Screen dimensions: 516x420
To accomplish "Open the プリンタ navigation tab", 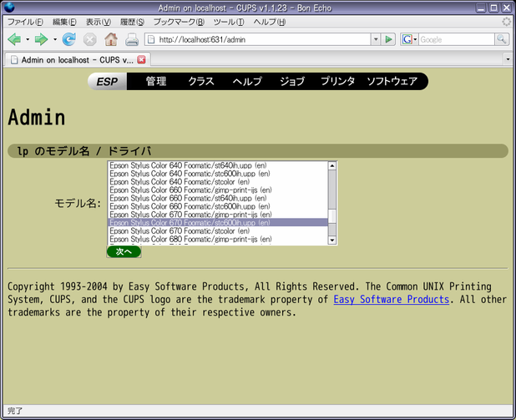I will click(337, 81).
